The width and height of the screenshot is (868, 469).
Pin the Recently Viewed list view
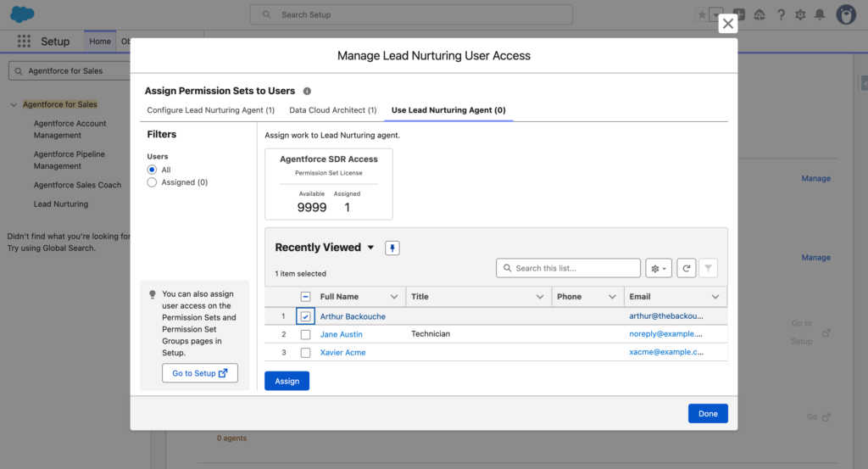(x=392, y=248)
